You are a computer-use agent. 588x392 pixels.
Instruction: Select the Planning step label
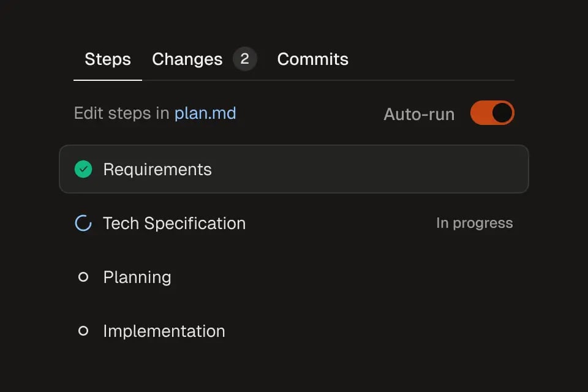137,277
